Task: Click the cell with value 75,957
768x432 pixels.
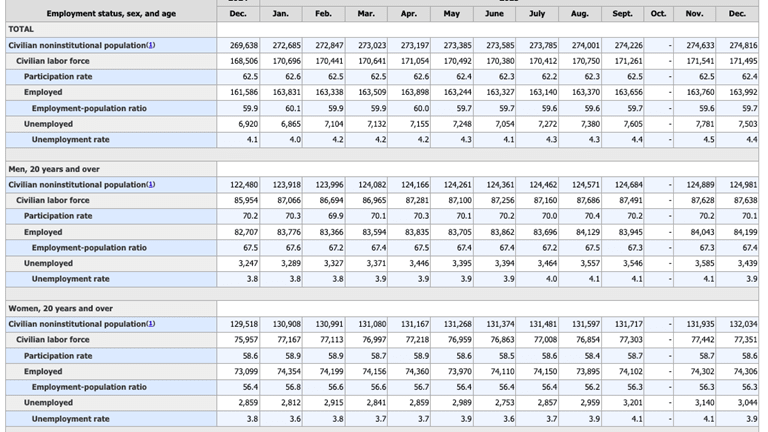Action: pos(238,340)
